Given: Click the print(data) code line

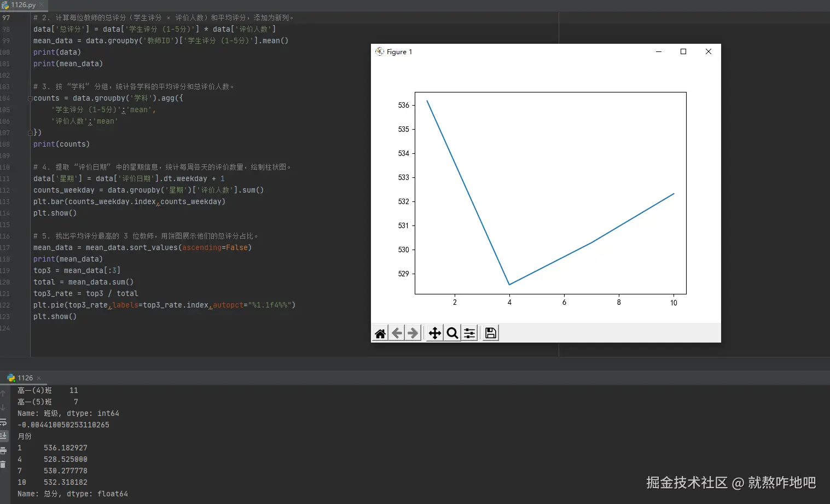Looking at the screenshot, I should [x=57, y=53].
